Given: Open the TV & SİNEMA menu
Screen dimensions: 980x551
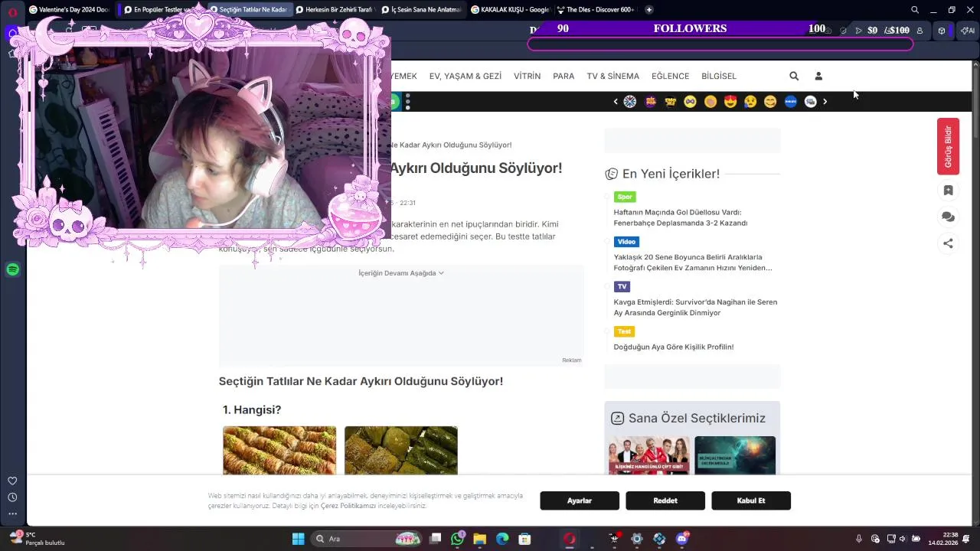Looking at the screenshot, I should click(612, 76).
